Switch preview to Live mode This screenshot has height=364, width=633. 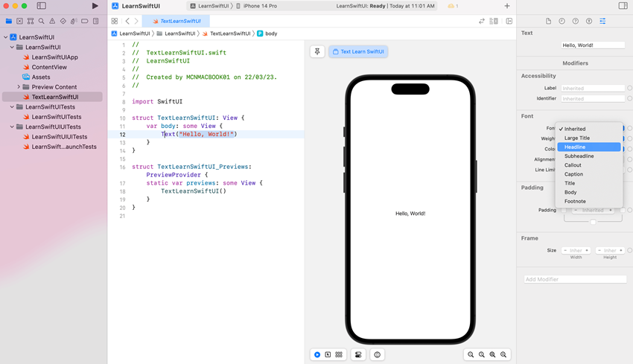[317, 355]
